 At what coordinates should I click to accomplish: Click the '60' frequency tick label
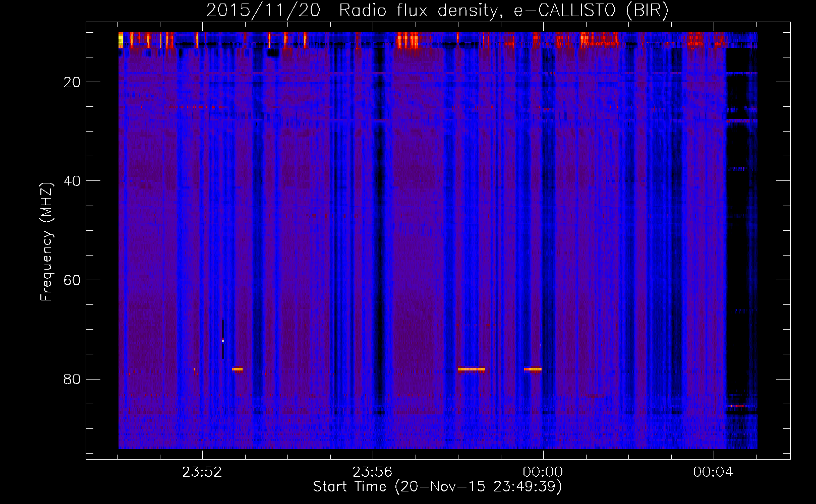point(73,280)
